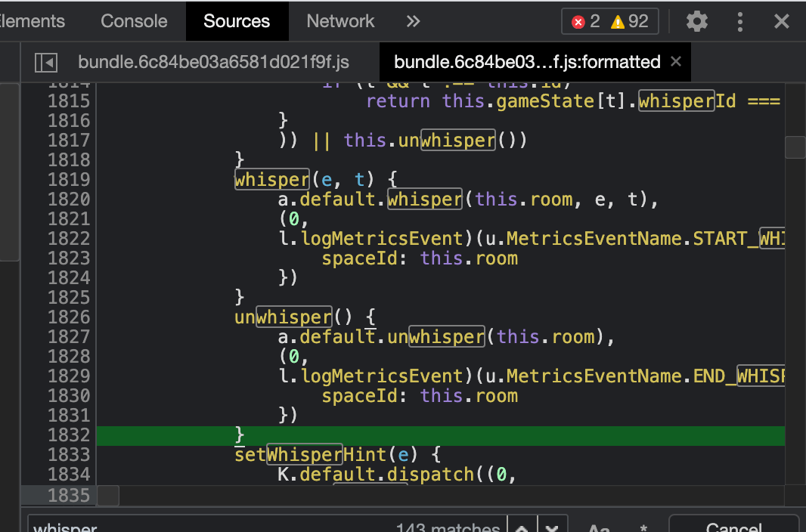Toggle the file navigator sidebar
Image resolution: width=806 pixels, height=532 pixels.
tap(46, 62)
